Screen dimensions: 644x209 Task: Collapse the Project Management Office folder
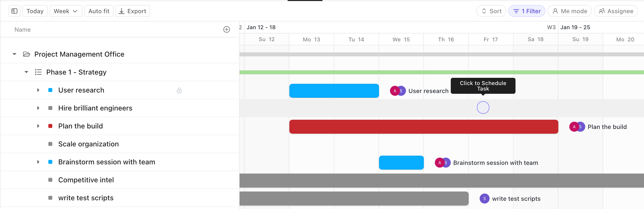[x=14, y=54]
